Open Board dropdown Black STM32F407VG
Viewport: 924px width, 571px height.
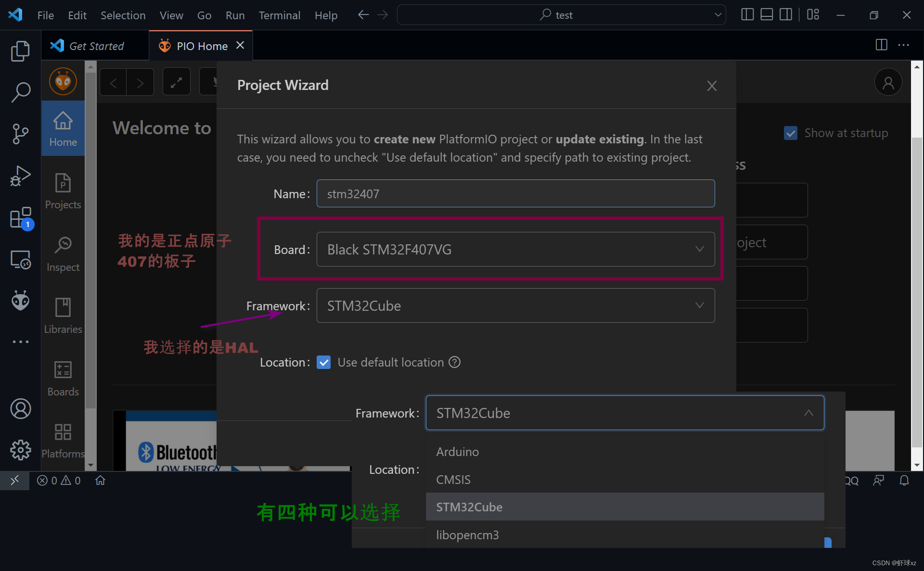tap(515, 249)
